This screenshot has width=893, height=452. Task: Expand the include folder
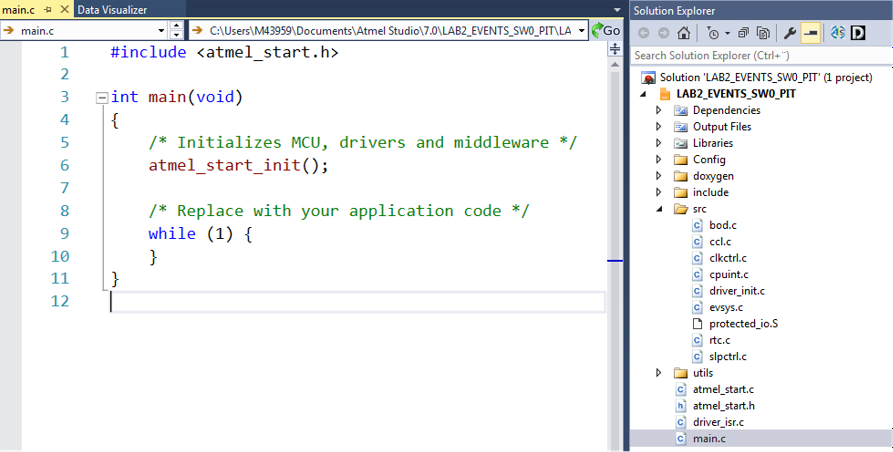click(x=658, y=192)
